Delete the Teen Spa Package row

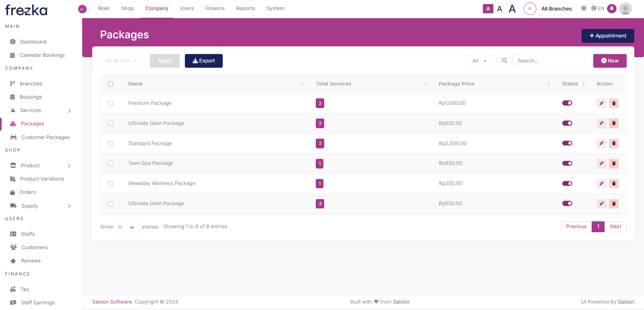click(614, 164)
